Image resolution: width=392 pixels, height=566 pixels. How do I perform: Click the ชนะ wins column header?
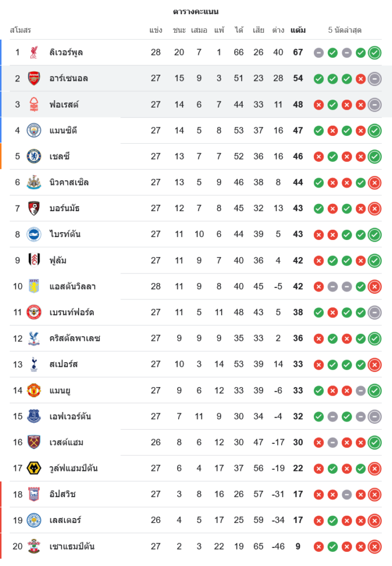click(x=179, y=30)
